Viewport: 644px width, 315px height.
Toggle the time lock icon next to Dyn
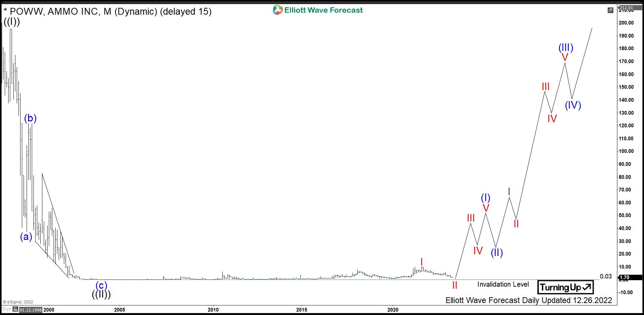pyautogui.click(x=15, y=309)
